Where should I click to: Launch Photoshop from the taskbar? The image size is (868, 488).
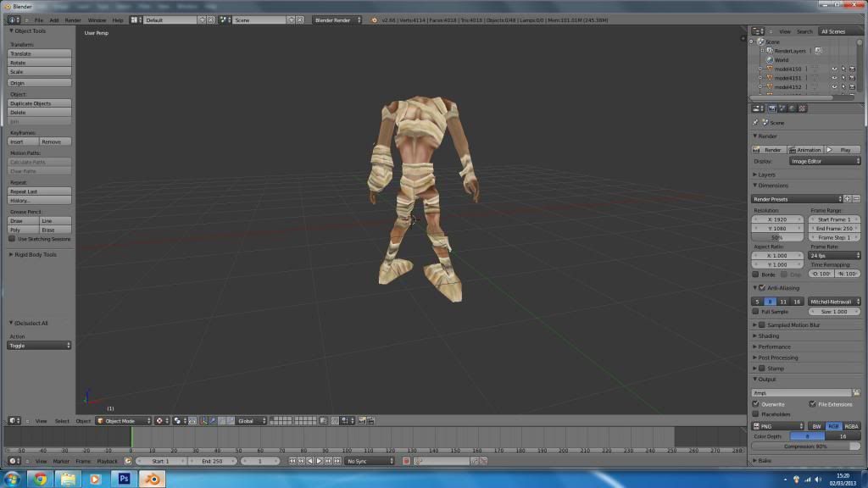coord(124,479)
